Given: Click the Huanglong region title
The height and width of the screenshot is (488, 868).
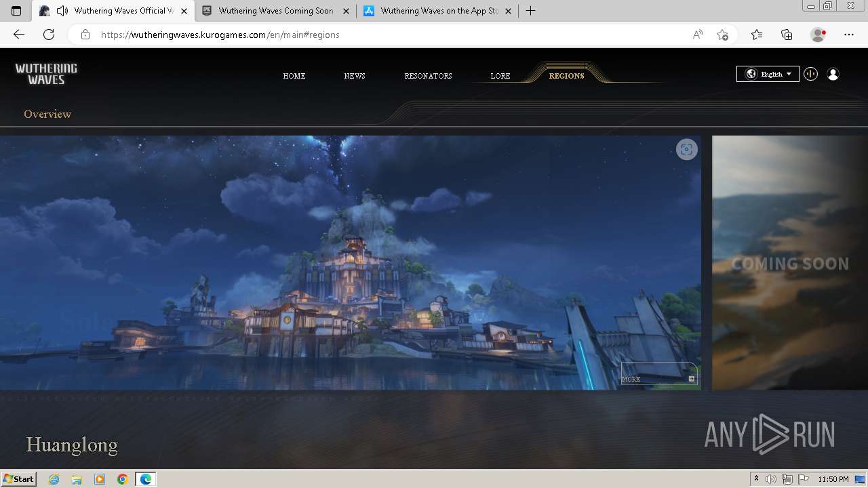Looking at the screenshot, I should (x=72, y=445).
